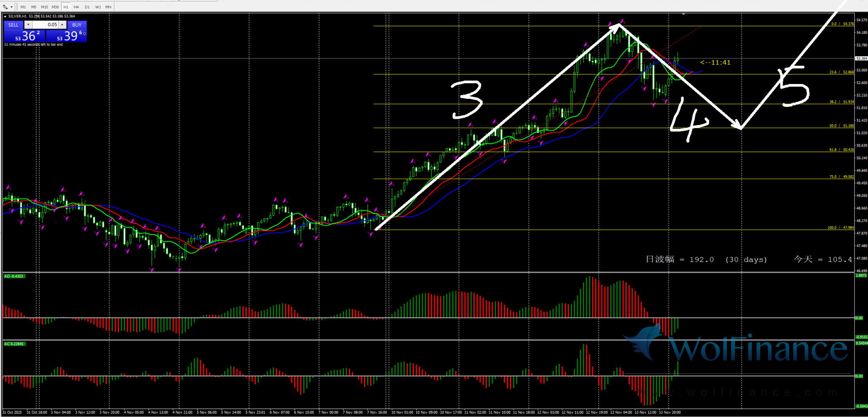Collapse the one-click trading panel triangle
This screenshot has width=868, height=417.
point(5,16)
